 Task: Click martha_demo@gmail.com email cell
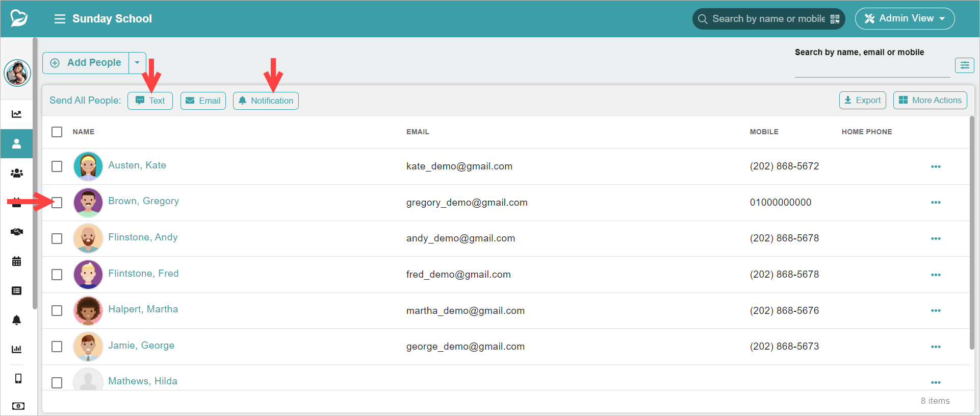point(466,311)
